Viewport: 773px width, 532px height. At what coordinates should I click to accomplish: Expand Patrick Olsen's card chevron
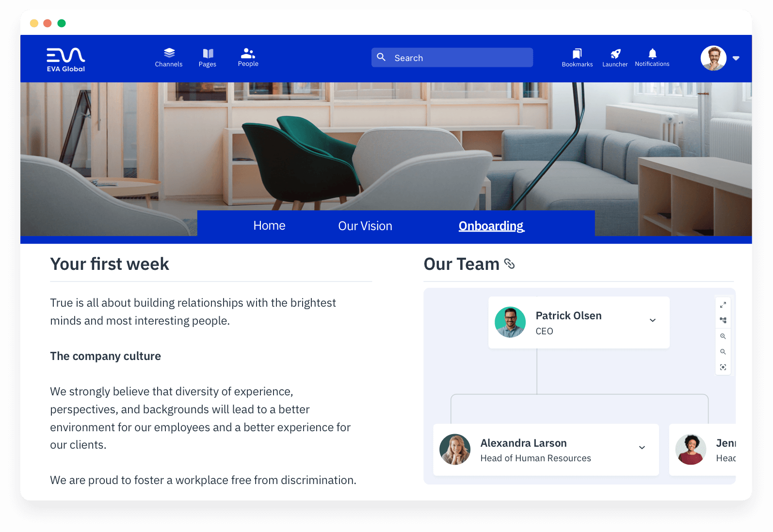pos(653,320)
